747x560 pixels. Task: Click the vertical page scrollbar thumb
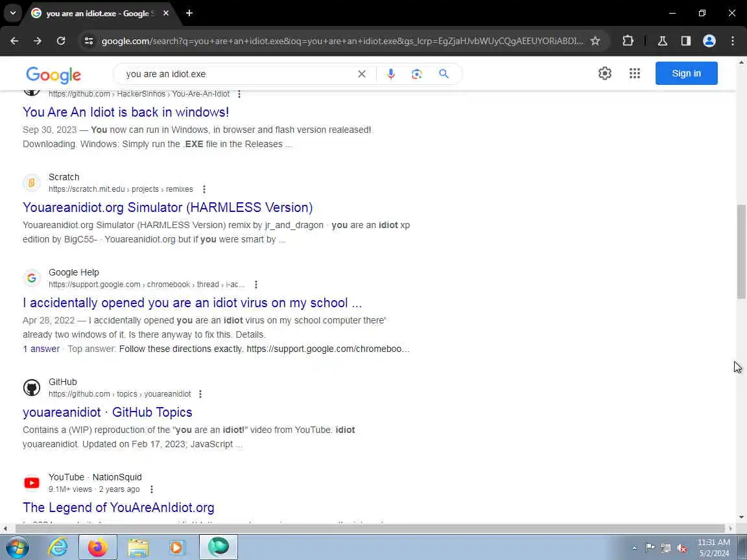[x=741, y=251]
